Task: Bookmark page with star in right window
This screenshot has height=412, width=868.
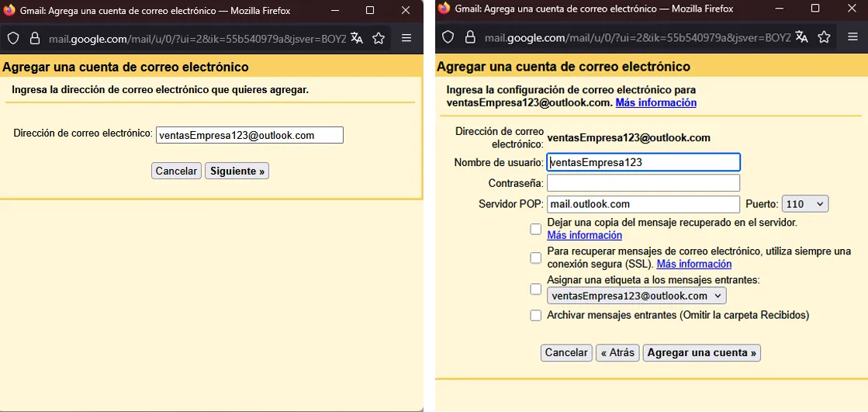Action: [x=825, y=36]
